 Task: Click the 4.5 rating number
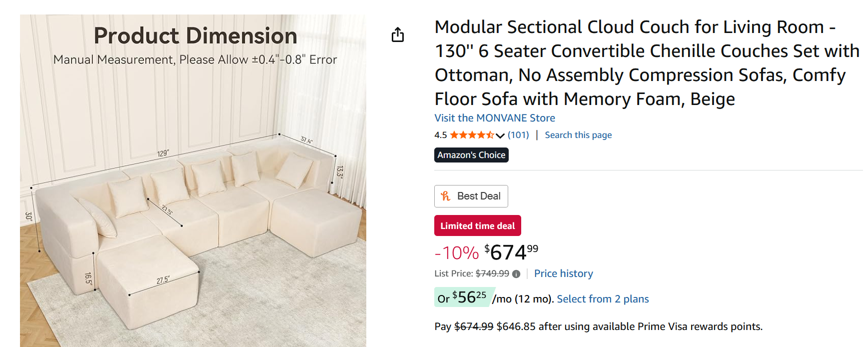click(x=440, y=135)
